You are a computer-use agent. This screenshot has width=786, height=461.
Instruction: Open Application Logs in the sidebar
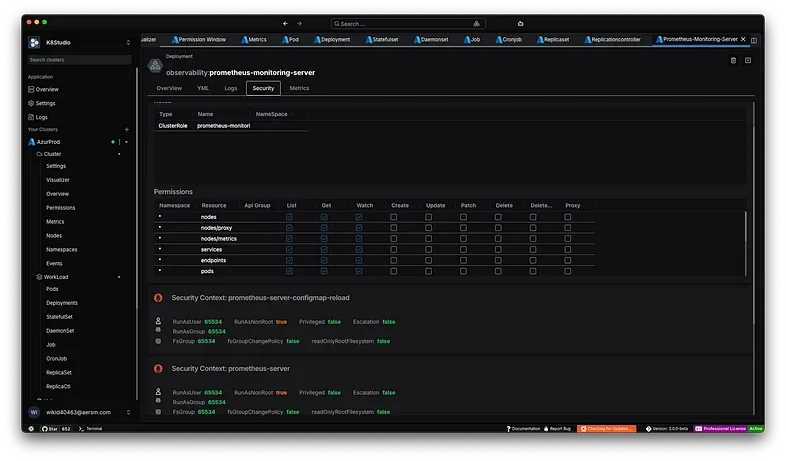[41, 117]
